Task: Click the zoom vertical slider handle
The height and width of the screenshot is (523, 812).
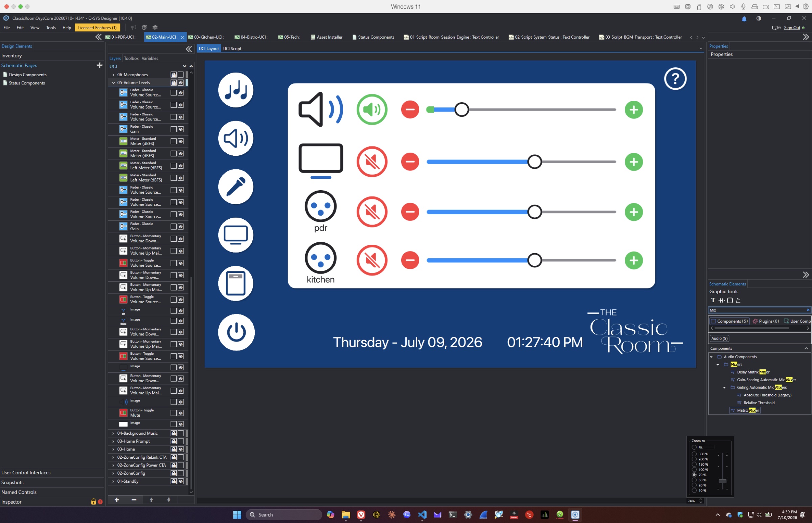Action: (x=722, y=481)
